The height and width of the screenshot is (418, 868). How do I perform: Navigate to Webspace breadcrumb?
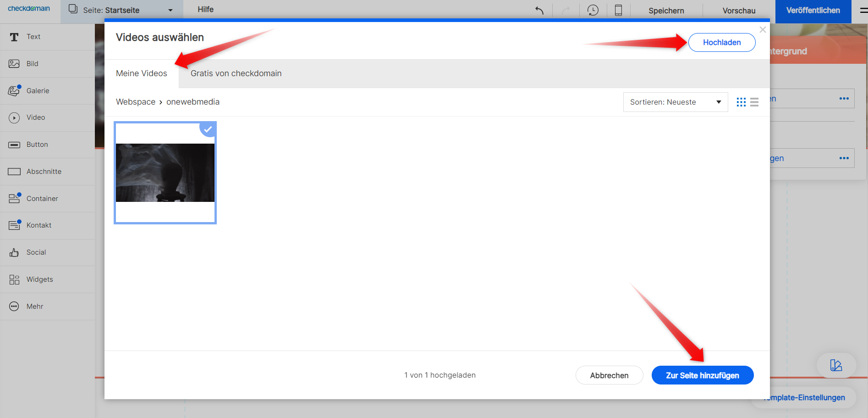click(135, 102)
